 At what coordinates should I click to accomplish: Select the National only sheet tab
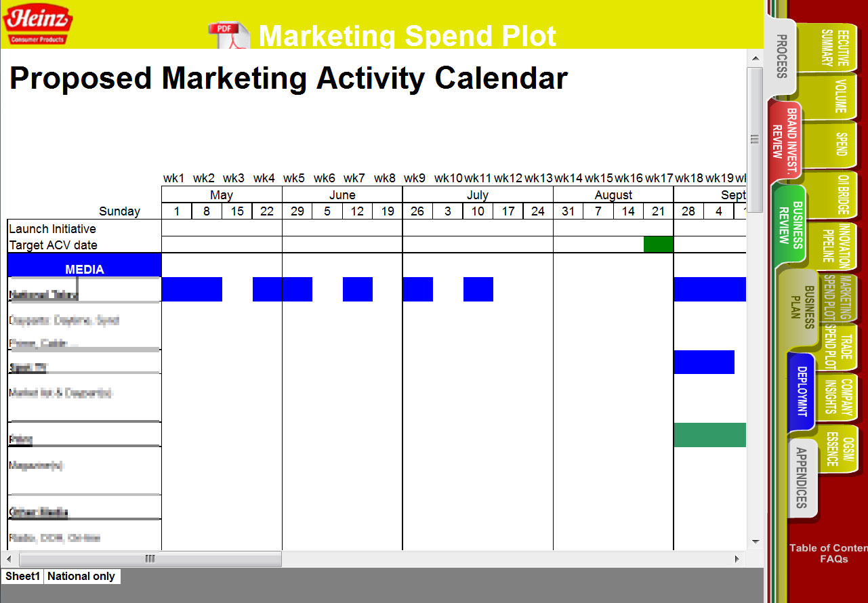pyautogui.click(x=81, y=577)
